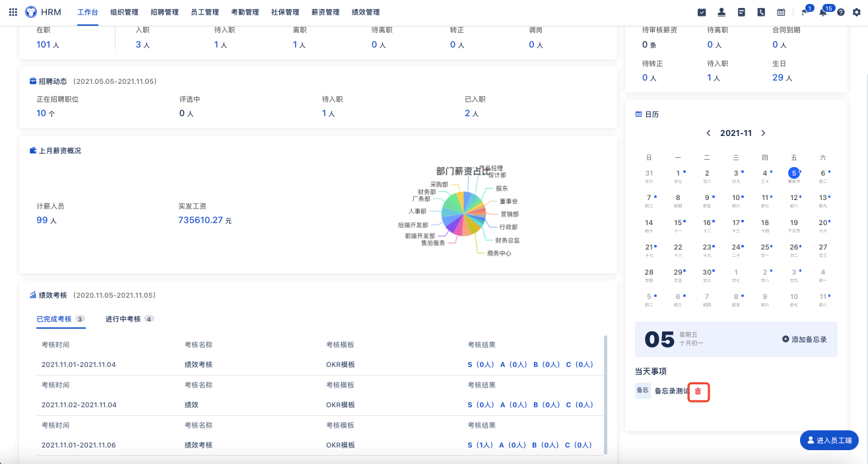Switch to 进行中考核 tab
The width and height of the screenshot is (868, 464).
[x=130, y=319]
